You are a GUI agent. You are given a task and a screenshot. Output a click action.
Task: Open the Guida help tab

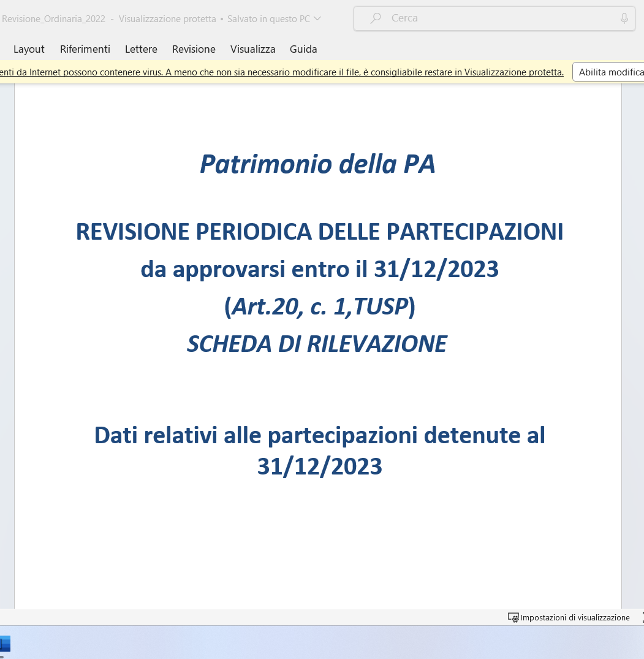pyautogui.click(x=303, y=49)
